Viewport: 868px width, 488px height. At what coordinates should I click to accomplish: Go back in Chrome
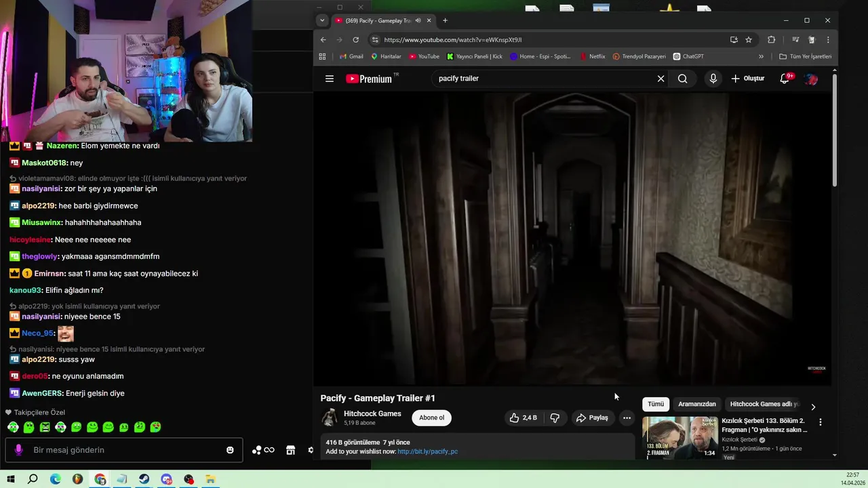(323, 40)
